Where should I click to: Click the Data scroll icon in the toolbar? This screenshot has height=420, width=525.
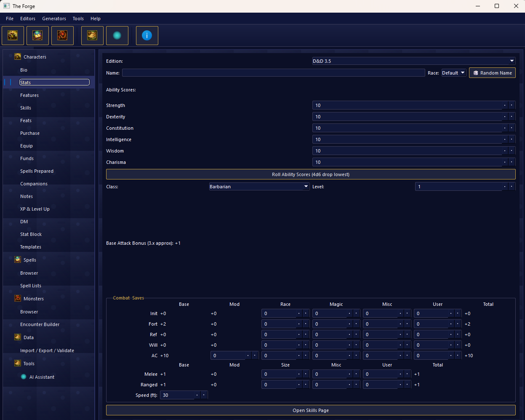point(92,35)
